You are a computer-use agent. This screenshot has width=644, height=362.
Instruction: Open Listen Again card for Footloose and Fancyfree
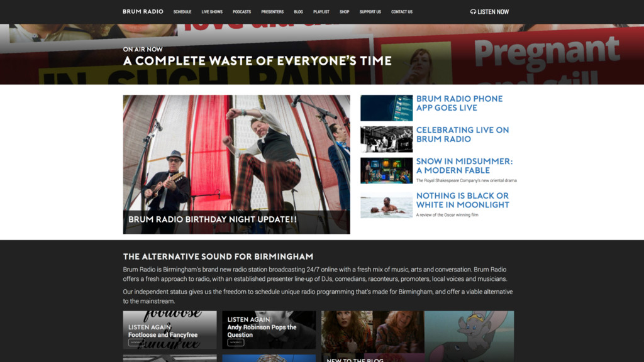point(170,330)
